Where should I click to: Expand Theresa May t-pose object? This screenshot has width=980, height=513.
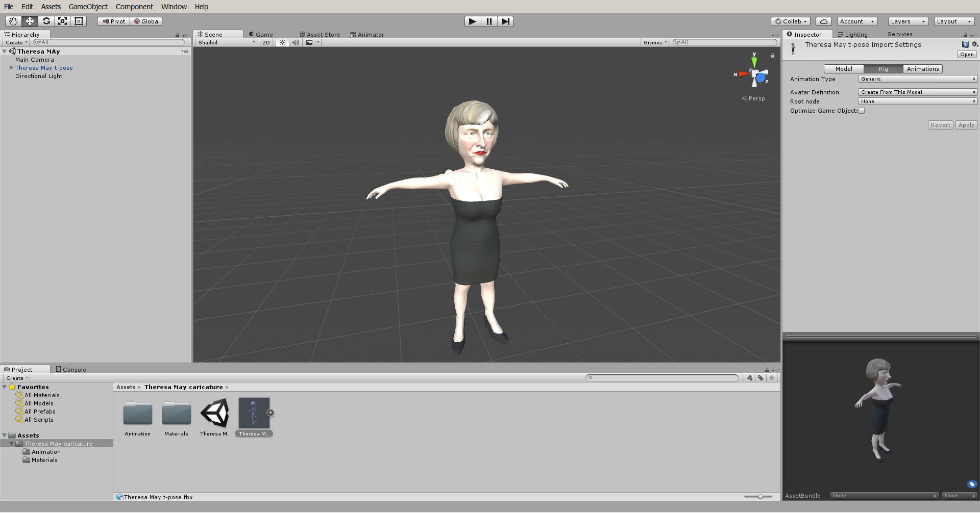tap(11, 67)
